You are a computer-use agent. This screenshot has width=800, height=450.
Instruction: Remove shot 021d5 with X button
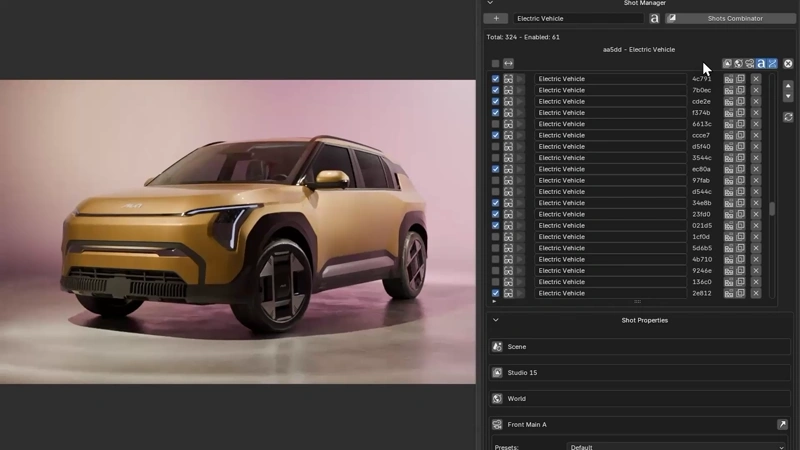[x=756, y=226]
